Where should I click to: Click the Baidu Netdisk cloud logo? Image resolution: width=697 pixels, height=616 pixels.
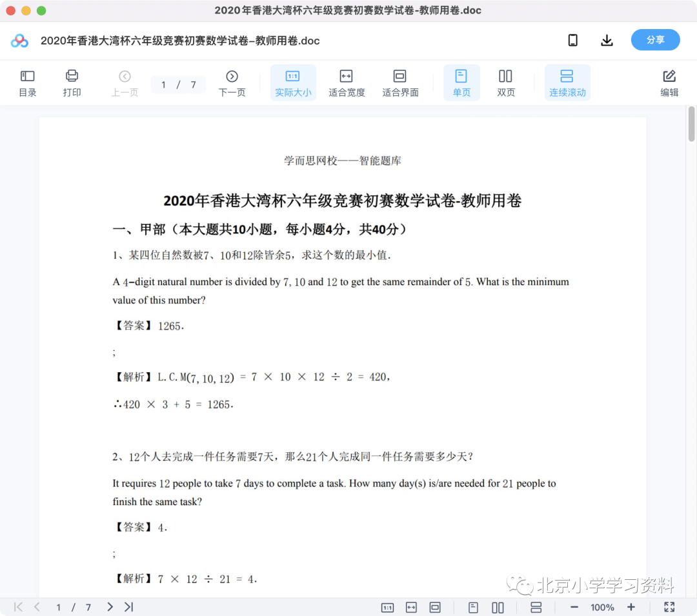(19, 41)
